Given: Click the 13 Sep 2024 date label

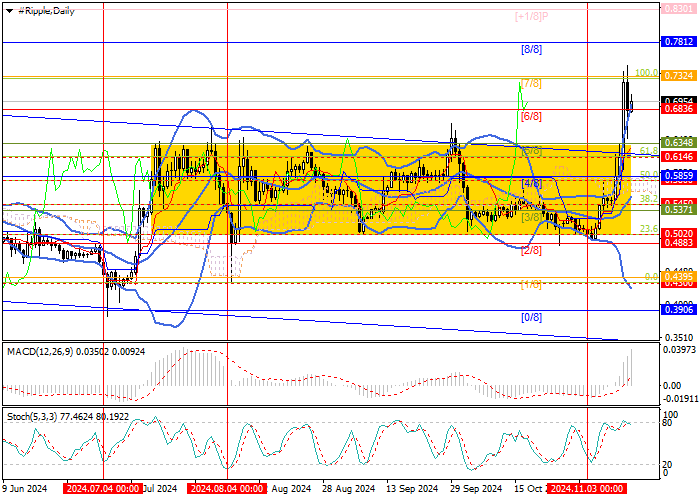Looking at the screenshot, I should click(412, 488).
